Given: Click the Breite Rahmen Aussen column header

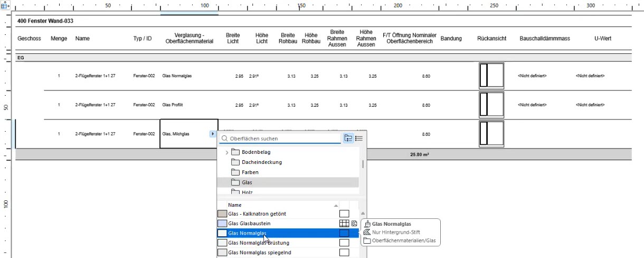Looking at the screenshot, I should [337, 39].
